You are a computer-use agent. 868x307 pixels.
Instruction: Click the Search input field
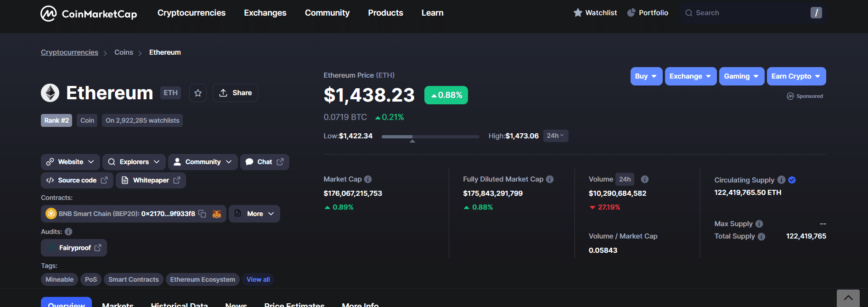[753, 13]
